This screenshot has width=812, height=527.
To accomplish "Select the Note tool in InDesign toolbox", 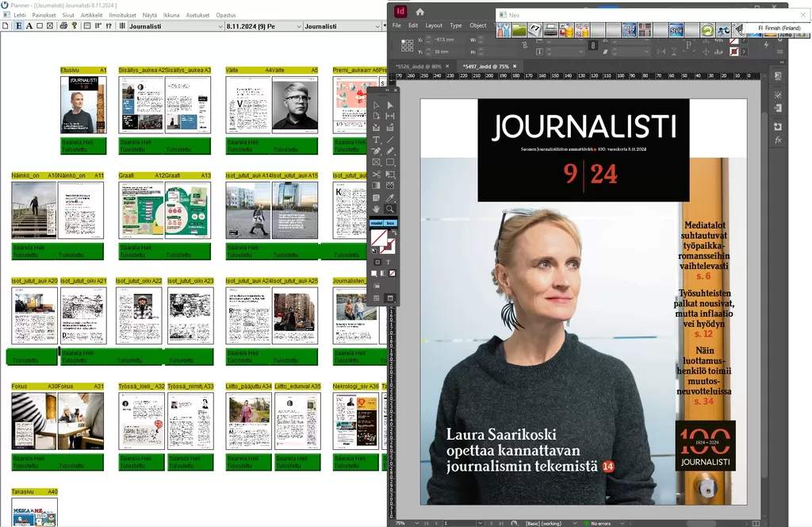I will tap(377, 198).
